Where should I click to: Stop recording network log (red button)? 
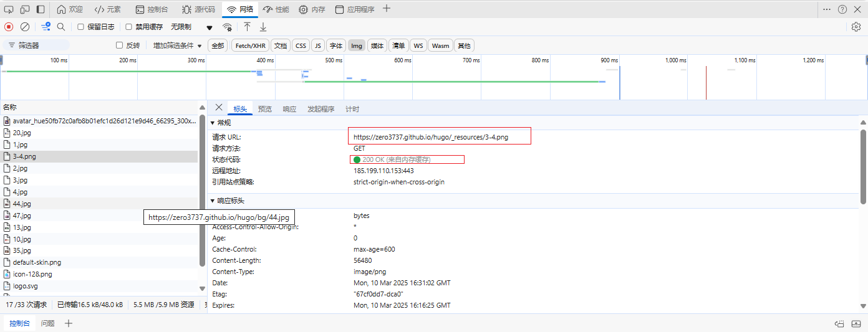pyautogui.click(x=9, y=27)
